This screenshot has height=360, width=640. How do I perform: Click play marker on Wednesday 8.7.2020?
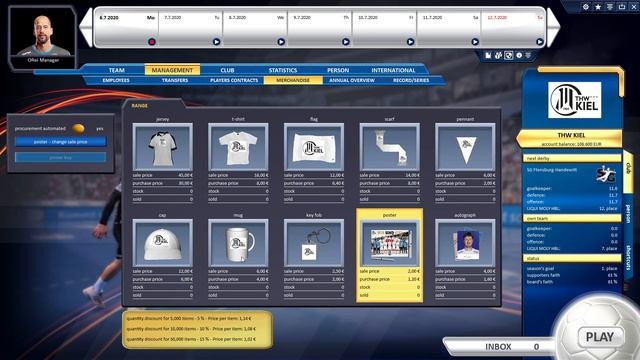281,42
